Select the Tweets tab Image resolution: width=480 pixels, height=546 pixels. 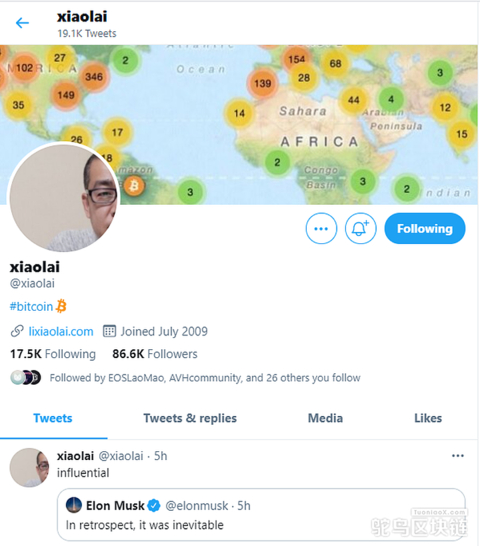pos(53,418)
